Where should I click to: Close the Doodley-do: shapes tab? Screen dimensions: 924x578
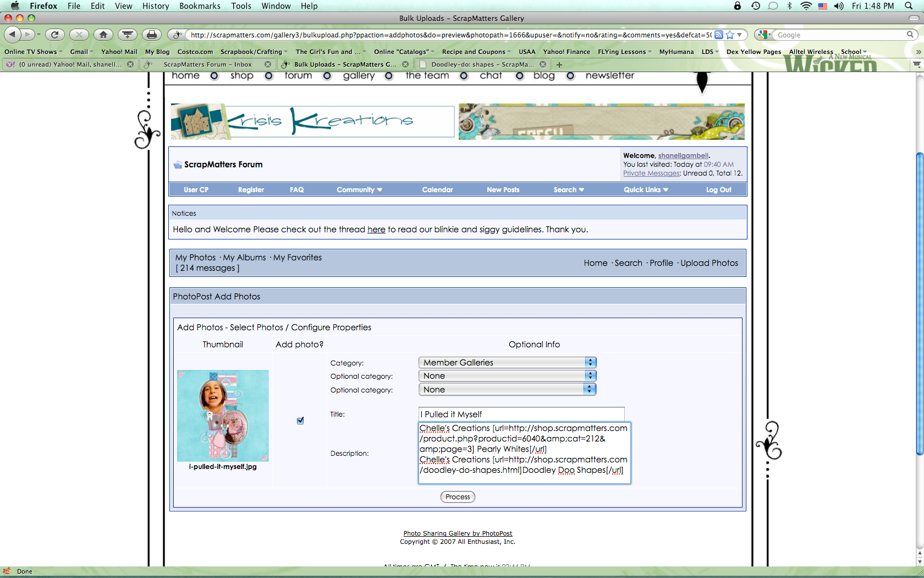click(x=543, y=64)
